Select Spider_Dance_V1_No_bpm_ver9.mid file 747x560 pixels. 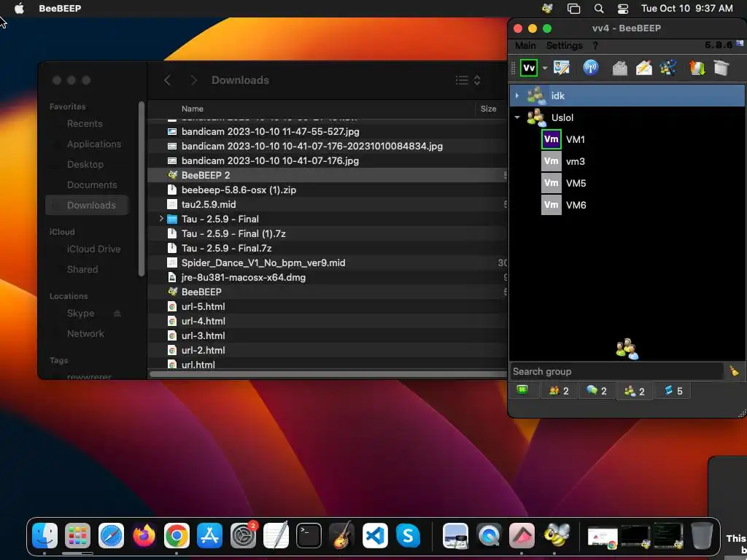tap(328, 262)
